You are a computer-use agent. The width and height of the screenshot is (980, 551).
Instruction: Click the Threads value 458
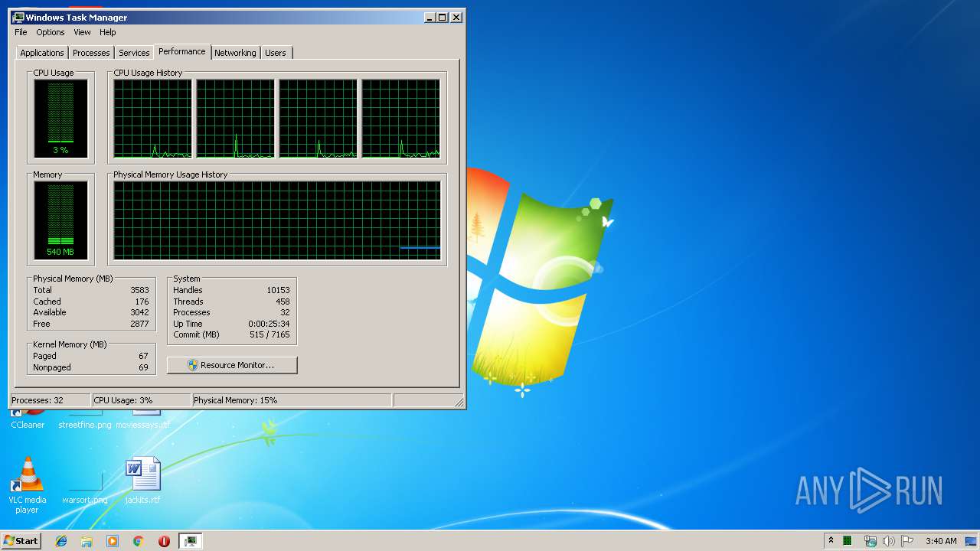coord(283,302)
